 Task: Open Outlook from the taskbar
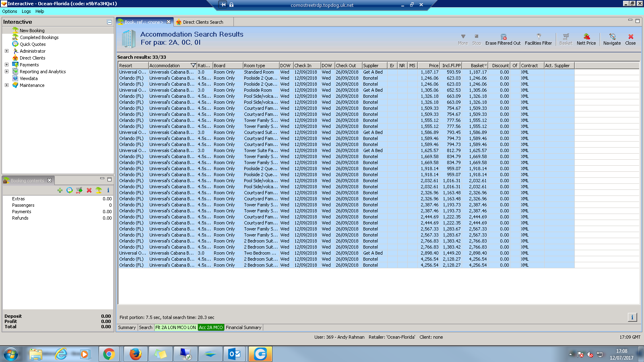pyautogui.click(x=235, y=354)
